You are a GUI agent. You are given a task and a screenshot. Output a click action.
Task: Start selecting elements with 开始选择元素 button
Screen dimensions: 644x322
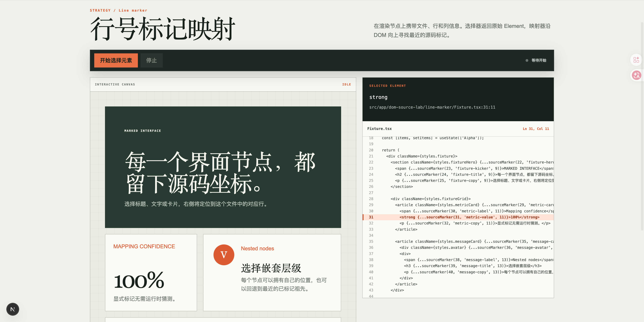point(116,60)
